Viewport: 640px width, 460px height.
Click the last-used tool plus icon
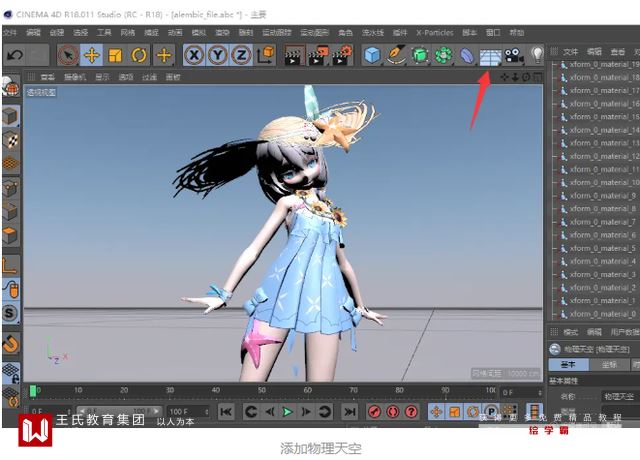164,55
